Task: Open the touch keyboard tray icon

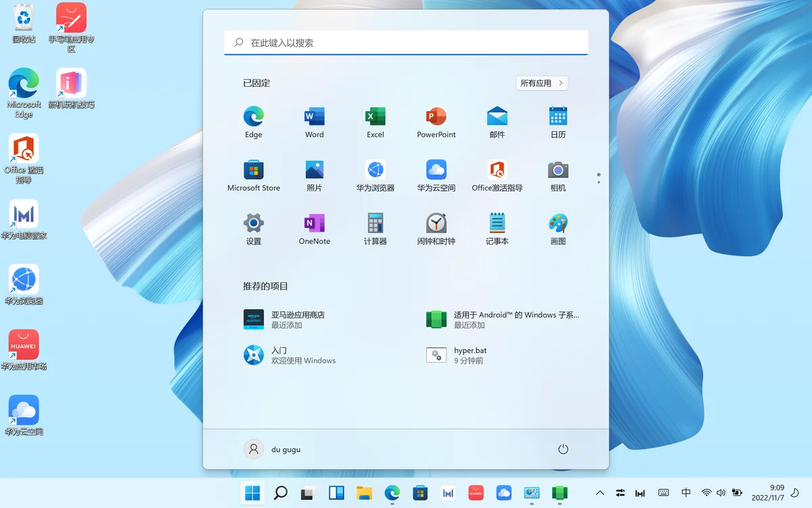Action: tap(664, 493)
